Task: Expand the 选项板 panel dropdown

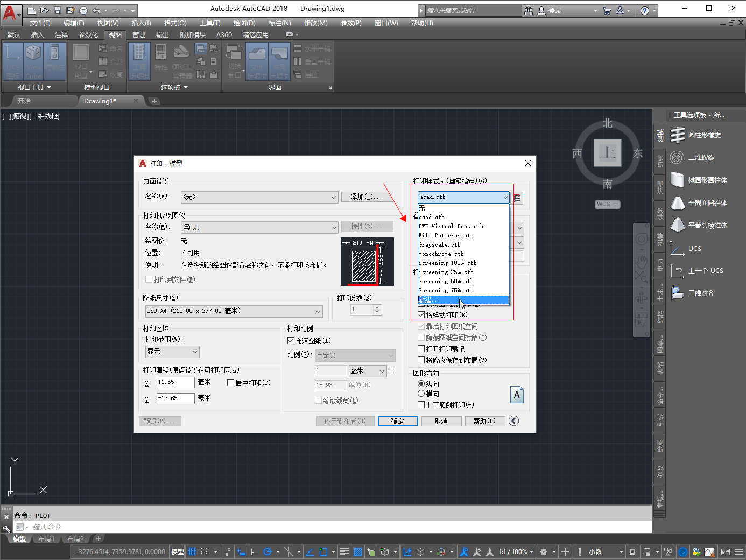Action: [x=174, y=87]
